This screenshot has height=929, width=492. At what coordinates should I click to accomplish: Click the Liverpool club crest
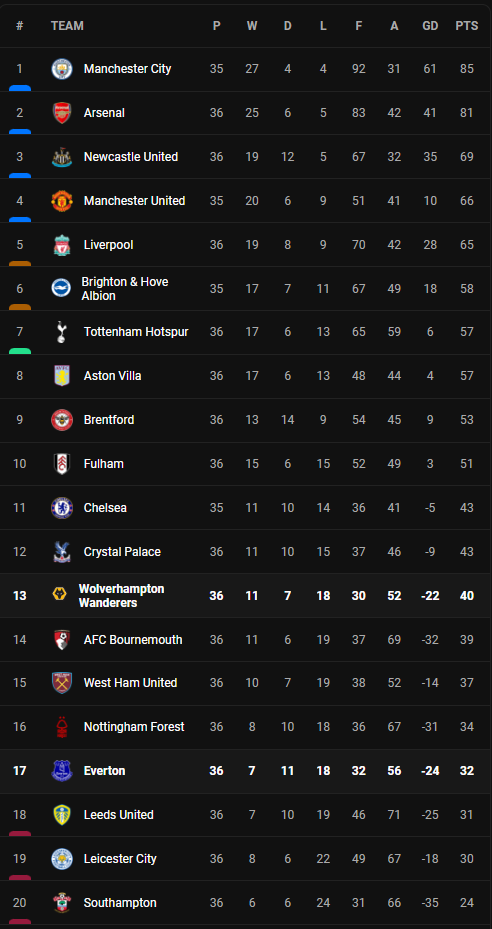(62, 245)
